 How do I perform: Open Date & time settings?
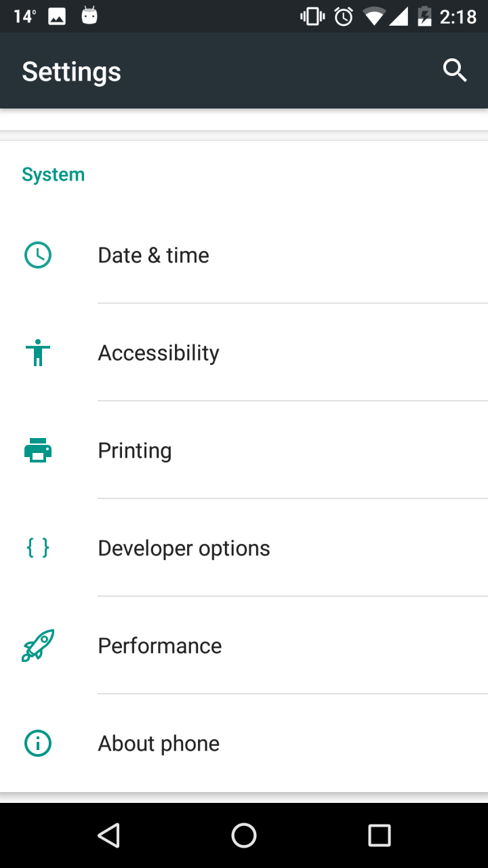(244, 255)
